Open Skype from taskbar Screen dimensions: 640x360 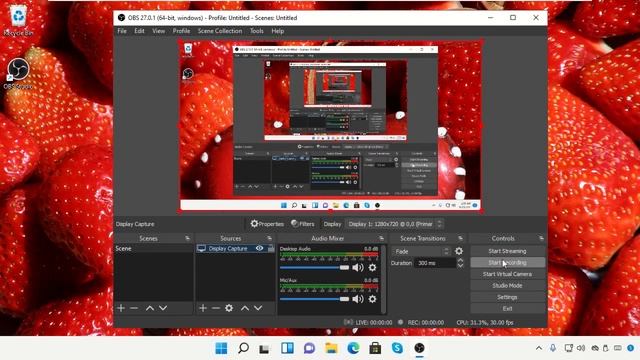397,348
